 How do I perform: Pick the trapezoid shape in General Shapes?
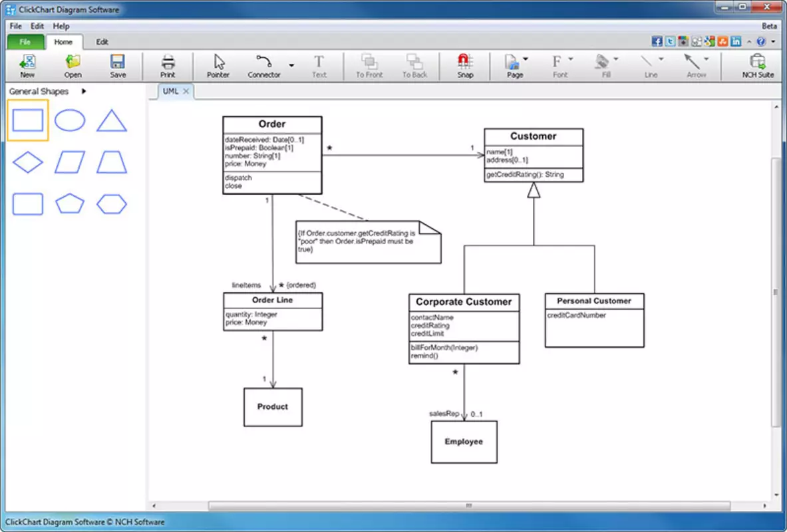(111, 162)
